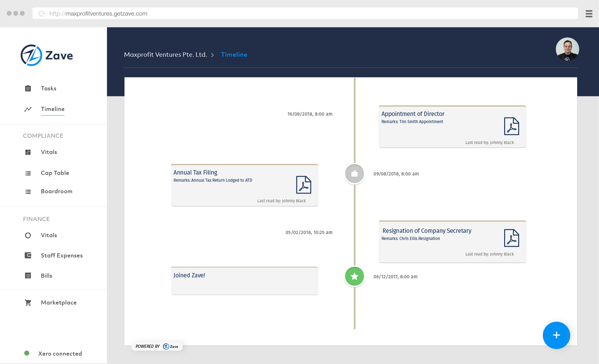Click the Timeline breadcrumb link

(234, 55)
